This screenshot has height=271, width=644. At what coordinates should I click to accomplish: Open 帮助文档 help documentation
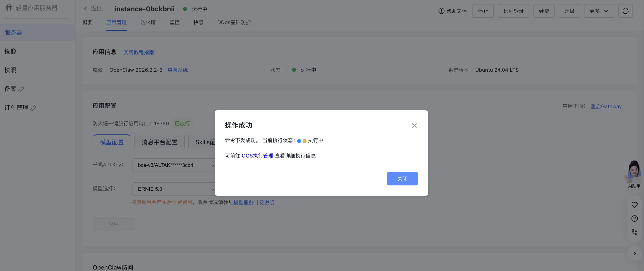(453, 11)
